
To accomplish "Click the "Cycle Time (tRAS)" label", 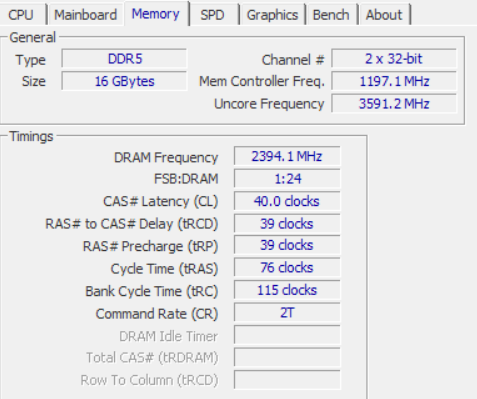I will (164, 269).
